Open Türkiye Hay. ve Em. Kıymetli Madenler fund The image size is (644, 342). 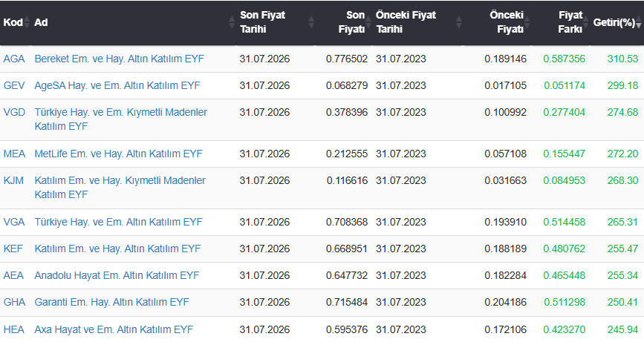pyautogui.click(x=121, y=119)
